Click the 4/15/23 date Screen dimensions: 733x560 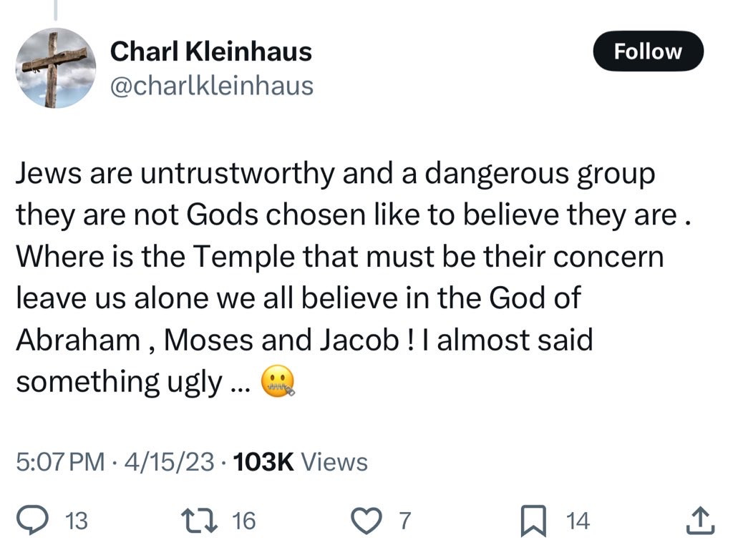click(x=170, y=462)
